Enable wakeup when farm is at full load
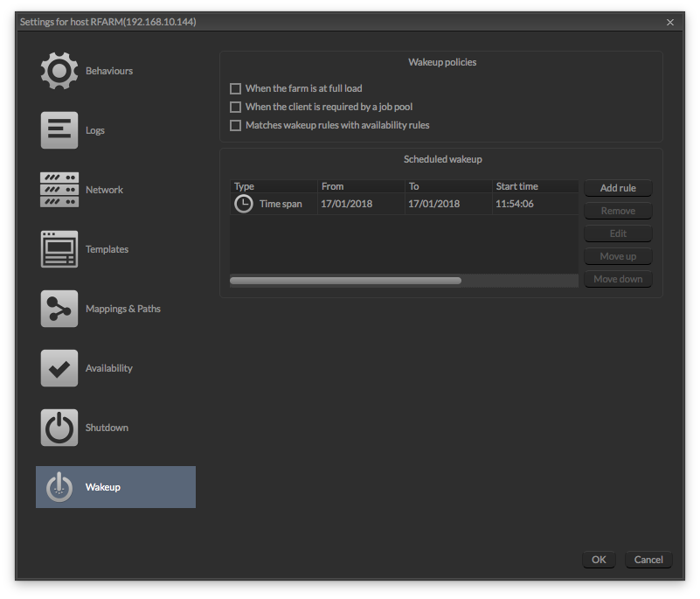The height and width of the screenshot is (599, 700). pos(235,88)
